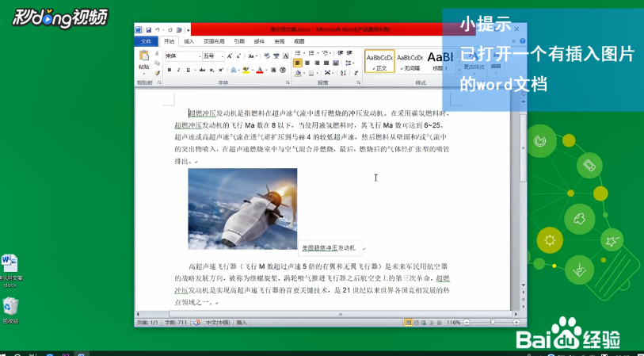Click 字数: 711 word count
The height and width of the screenshot is (356, 644).
[176, 323]
